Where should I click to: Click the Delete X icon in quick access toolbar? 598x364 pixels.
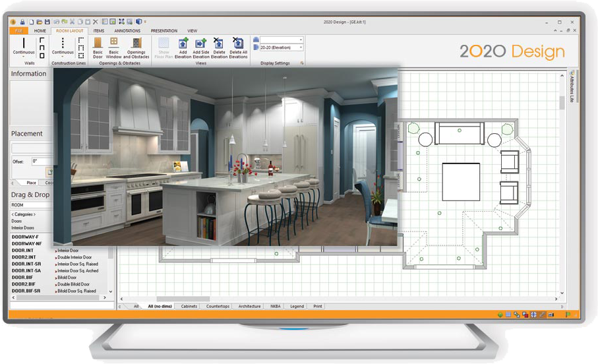click(x=96, y=22)
